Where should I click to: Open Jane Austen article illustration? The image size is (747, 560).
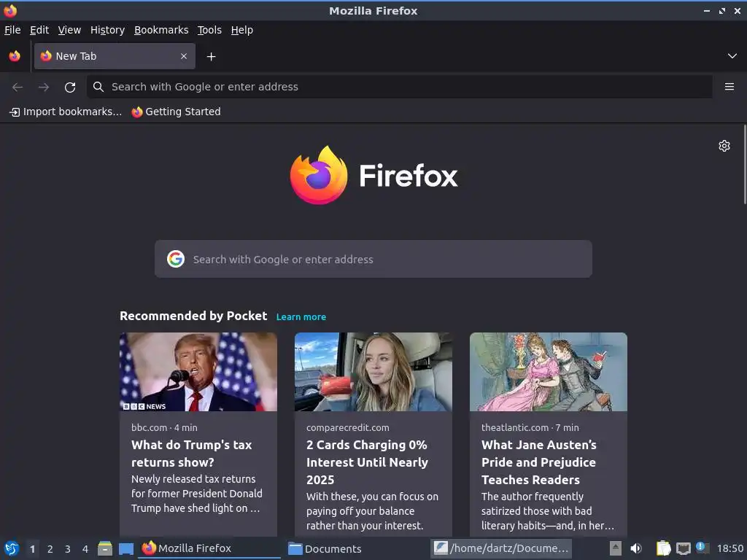(549, 372)
